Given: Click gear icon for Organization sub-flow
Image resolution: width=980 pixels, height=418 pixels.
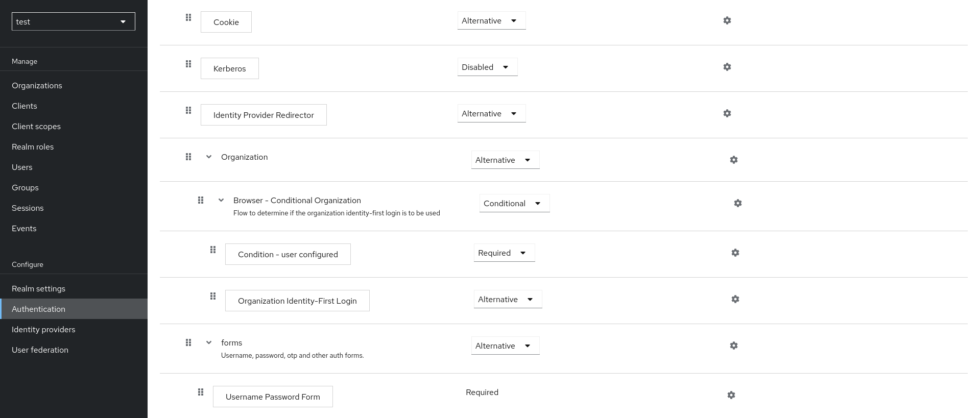Looking at the screenshot, I should coord(734,160).
